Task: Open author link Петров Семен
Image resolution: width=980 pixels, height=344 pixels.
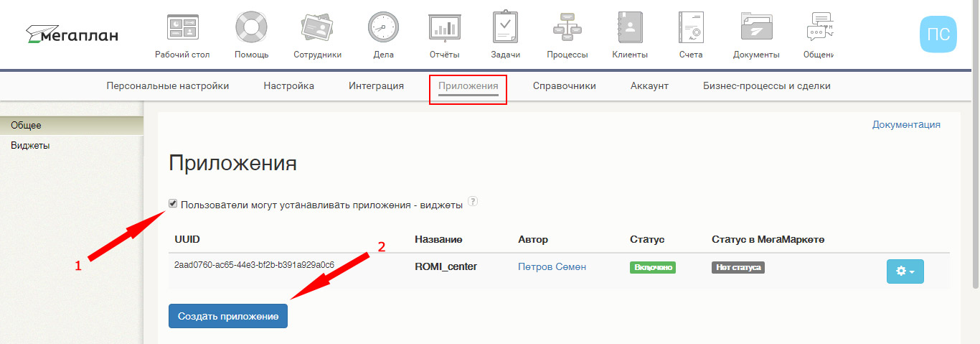Action: (x=552, y=266)
